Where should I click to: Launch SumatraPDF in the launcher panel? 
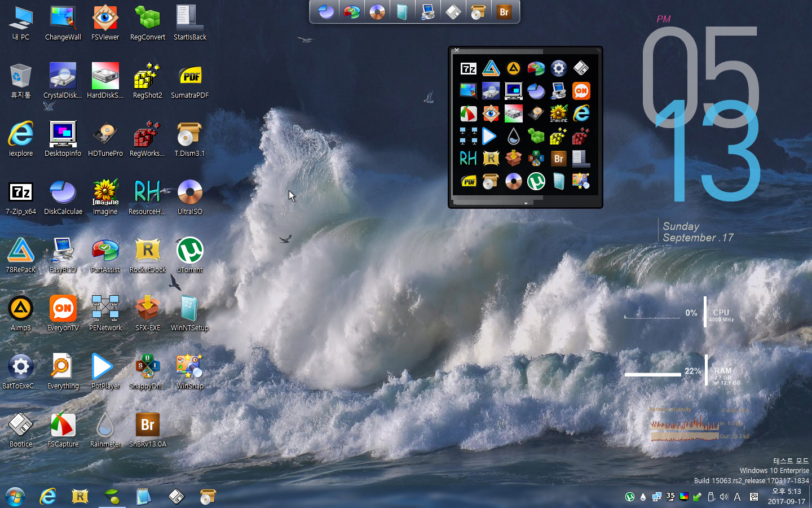(469, 181)
